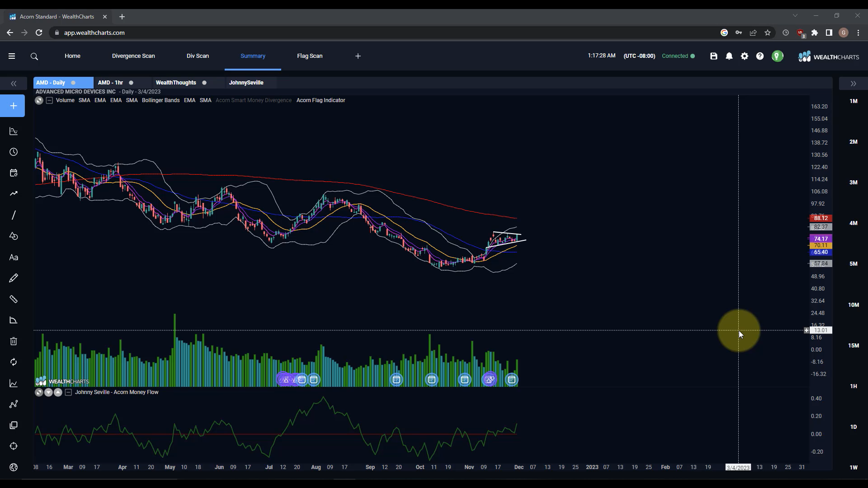Switch to the Flag Scan tab

click(310, 56)
